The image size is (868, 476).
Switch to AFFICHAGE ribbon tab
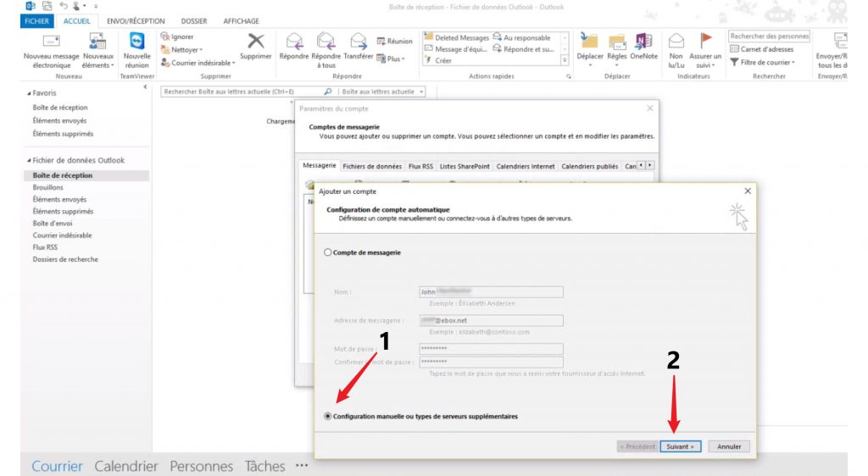241,21
